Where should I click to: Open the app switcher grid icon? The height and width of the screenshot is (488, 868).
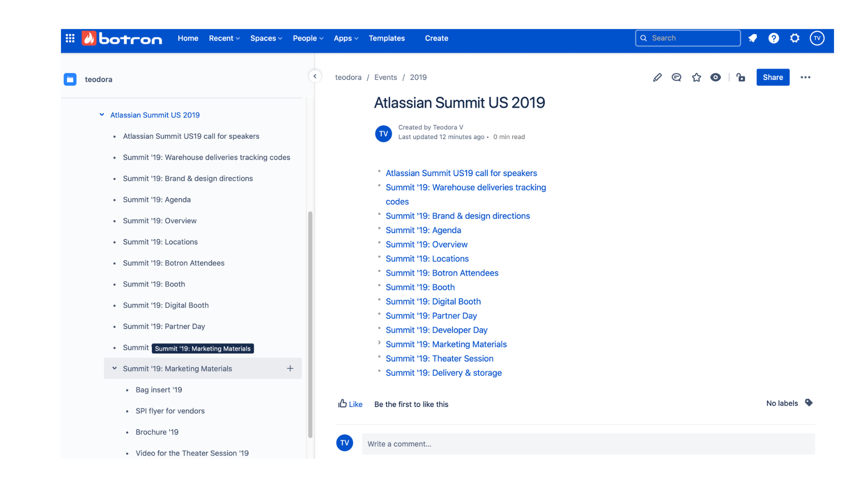(70, 38)
